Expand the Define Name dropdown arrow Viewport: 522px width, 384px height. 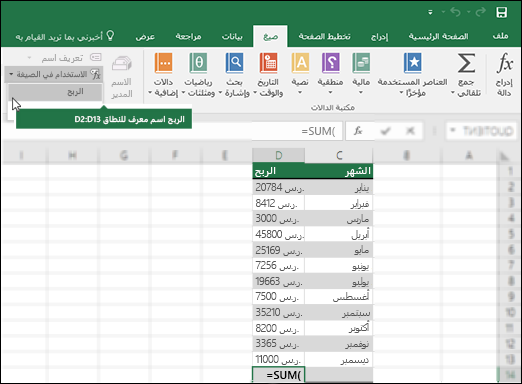(29, 58)
